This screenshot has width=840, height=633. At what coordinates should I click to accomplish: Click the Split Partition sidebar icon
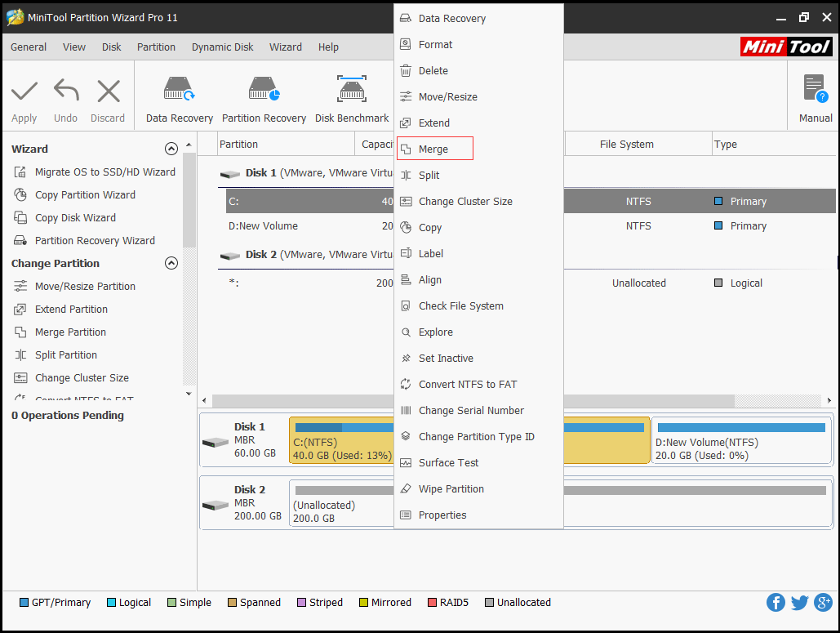pos(20,354)
